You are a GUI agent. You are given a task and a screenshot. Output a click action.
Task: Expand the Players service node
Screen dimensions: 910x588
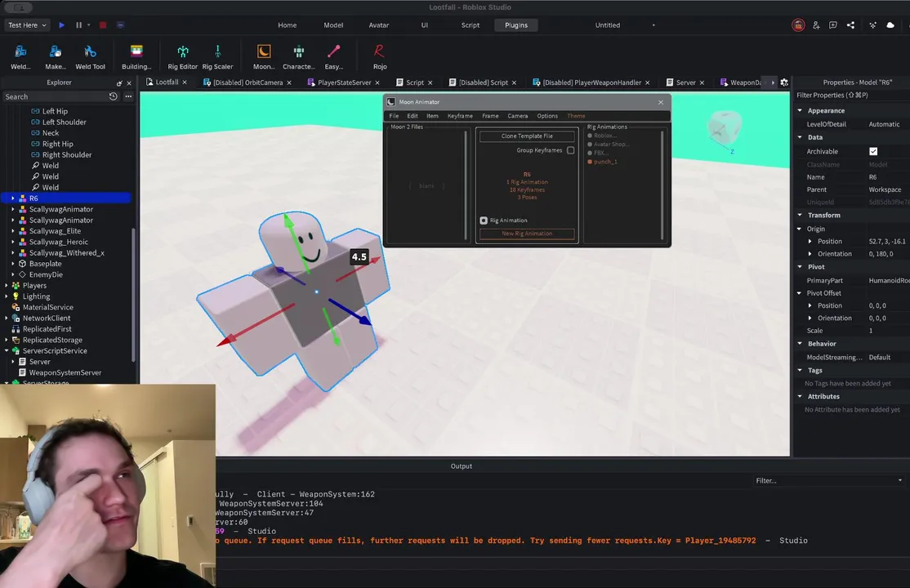(7, 286)
